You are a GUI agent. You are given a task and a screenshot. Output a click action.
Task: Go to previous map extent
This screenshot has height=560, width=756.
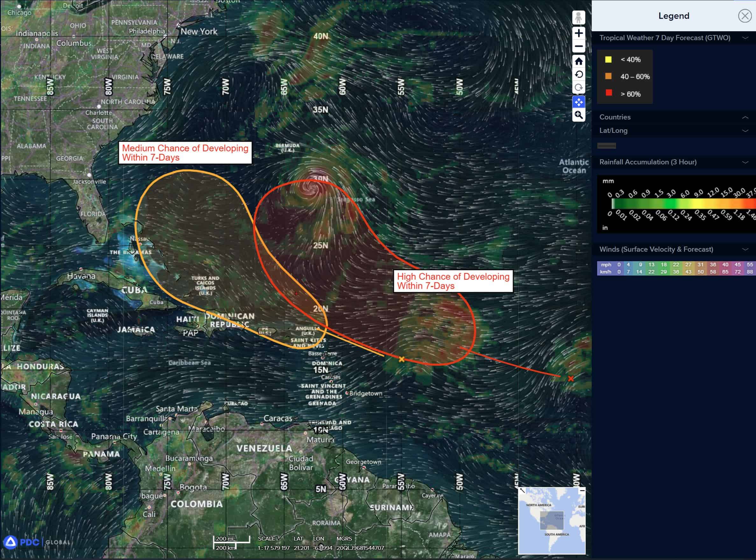[578, 75]
